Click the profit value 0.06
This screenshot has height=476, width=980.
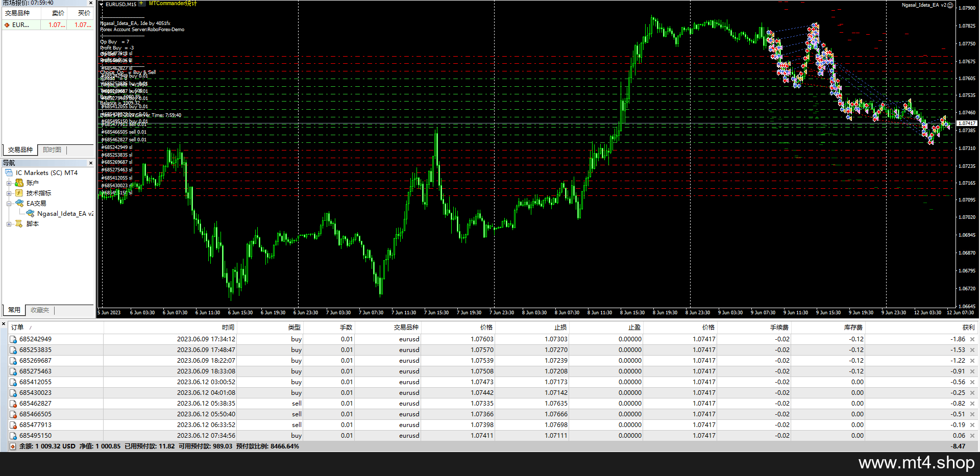(x=959, y=436)
